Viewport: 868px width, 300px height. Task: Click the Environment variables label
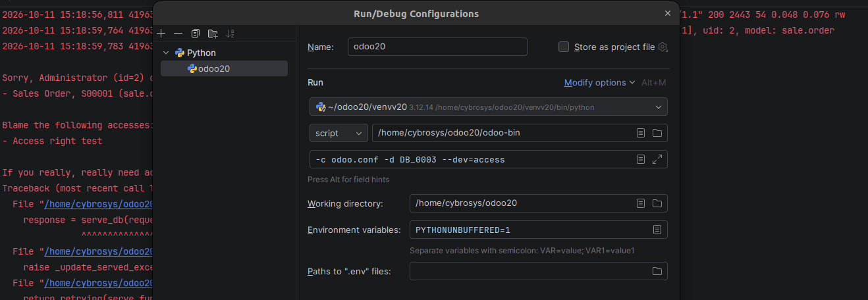(354, 230)
